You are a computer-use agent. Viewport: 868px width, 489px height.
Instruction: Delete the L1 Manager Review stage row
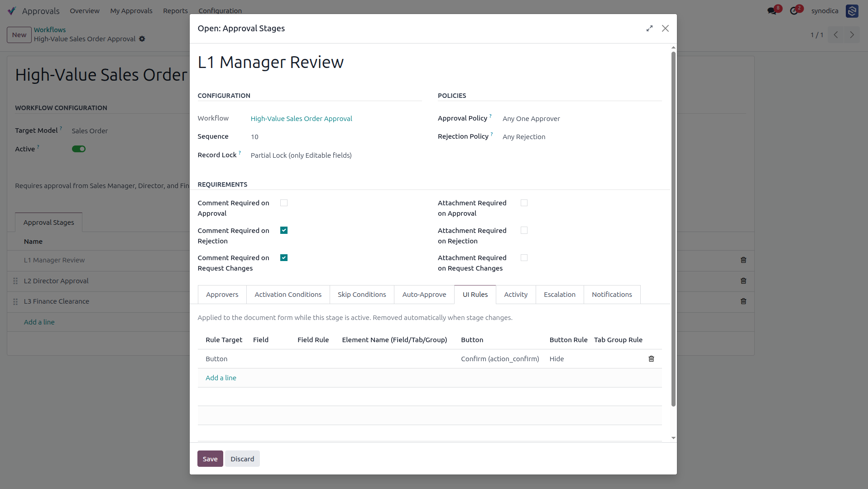743,260
